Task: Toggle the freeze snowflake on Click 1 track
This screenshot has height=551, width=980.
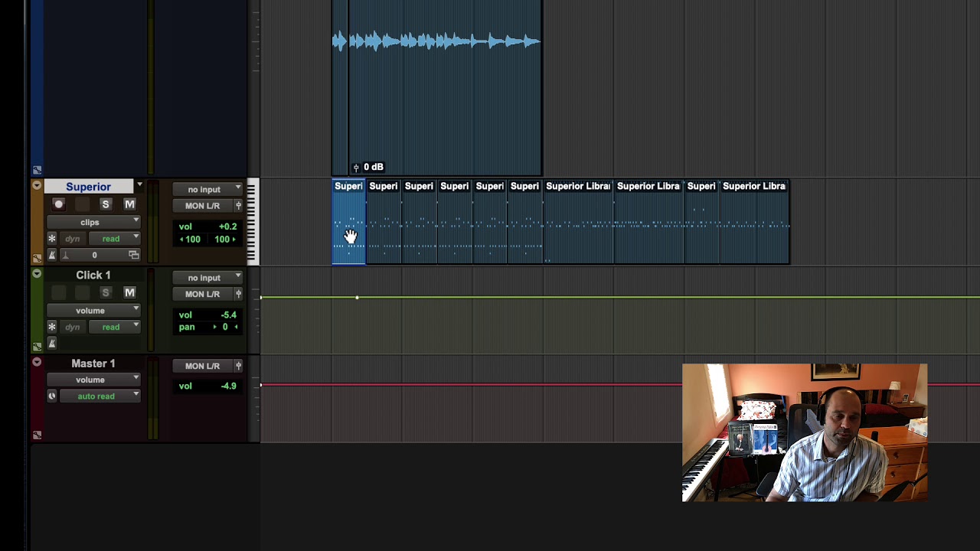Action: [52, 328]
